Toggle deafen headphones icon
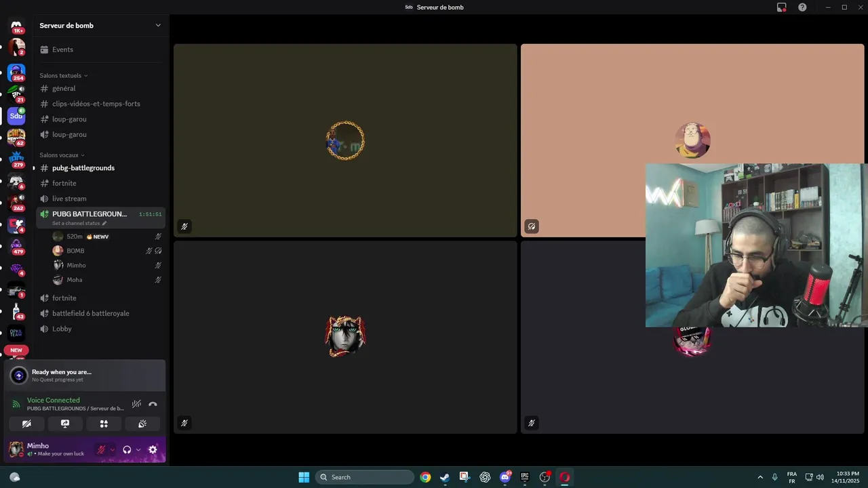Screen dimensions: 868x488 click(x=127, y=449)
